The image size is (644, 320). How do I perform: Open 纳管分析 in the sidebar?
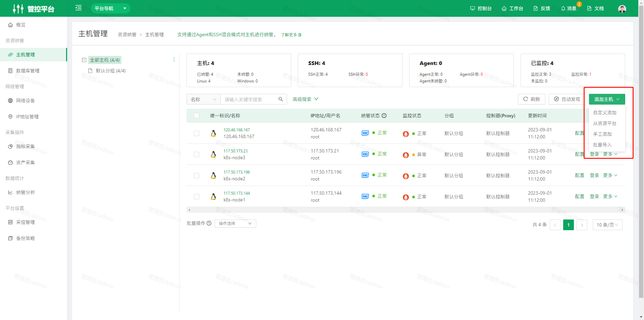(33, 192)
